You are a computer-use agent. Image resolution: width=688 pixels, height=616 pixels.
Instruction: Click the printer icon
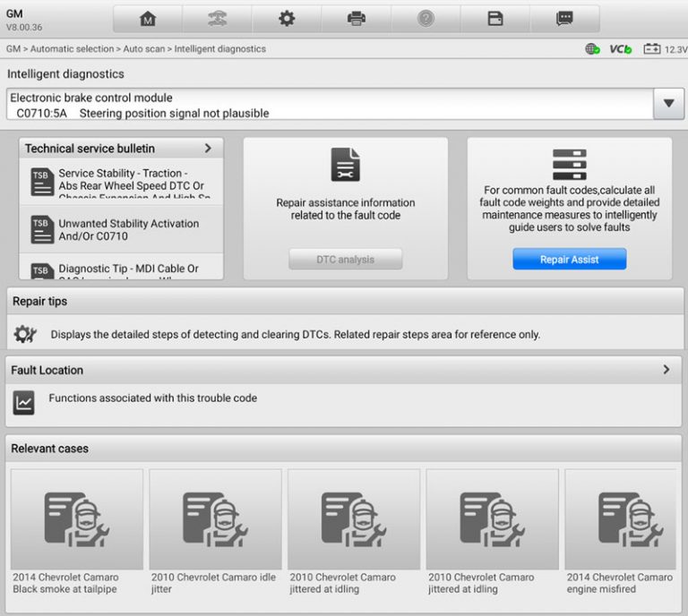pos(357,19)
